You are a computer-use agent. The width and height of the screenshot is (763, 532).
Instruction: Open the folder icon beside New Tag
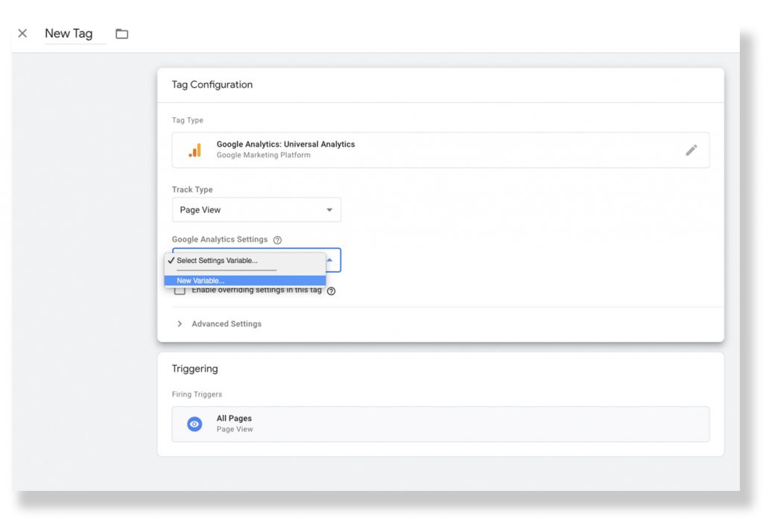coord(121,34)
